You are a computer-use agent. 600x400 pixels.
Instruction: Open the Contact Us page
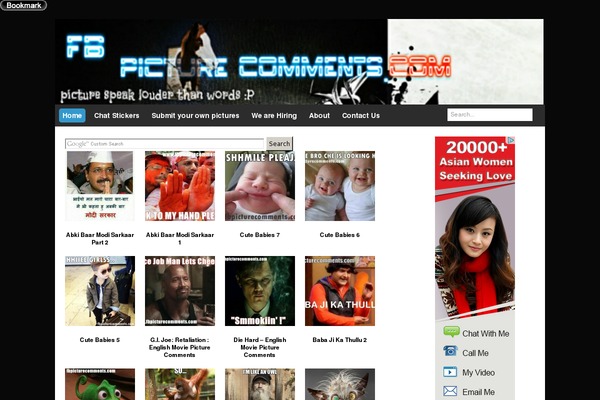(x=361, y=116)
